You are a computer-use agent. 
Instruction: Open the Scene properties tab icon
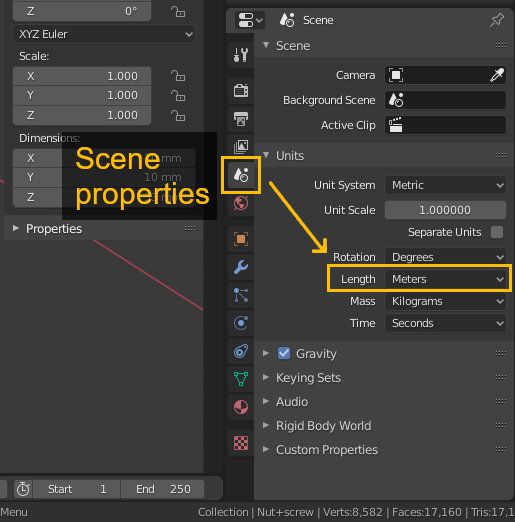coord(241,175)
